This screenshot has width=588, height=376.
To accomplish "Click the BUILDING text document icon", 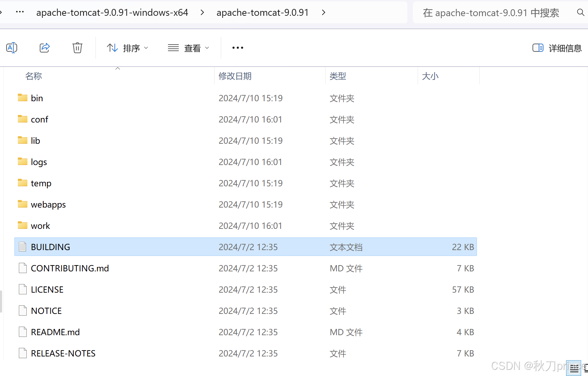I will pos(23,247).
